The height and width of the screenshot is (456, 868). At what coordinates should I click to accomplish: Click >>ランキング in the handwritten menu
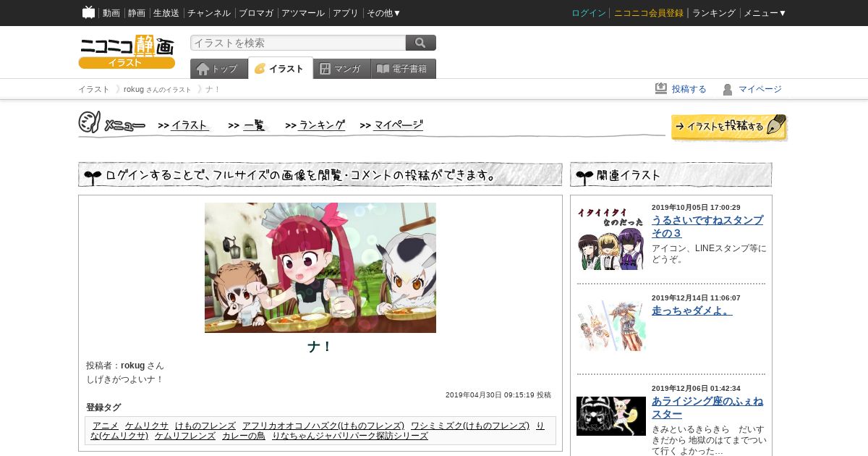click(315, 125)
